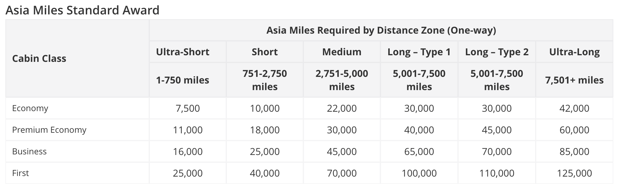The width and height of the screenshot is (644, 194).
Task: Select the 85,000 Business Ultra-Long cell
Action: pos(574,151)
